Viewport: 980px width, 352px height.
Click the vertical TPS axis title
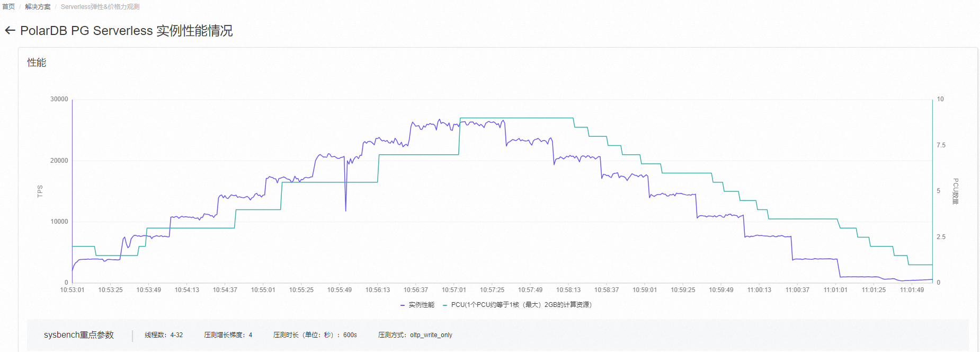[40, 191]
